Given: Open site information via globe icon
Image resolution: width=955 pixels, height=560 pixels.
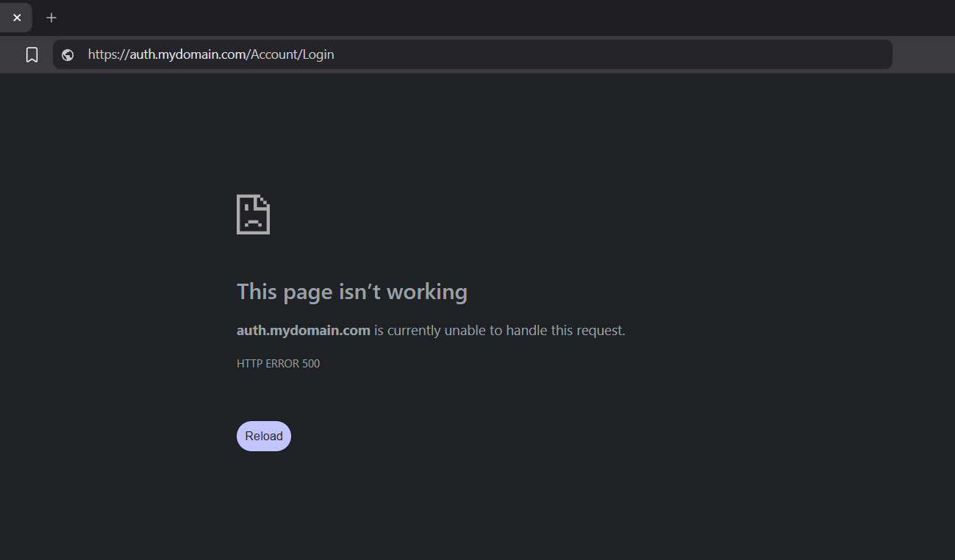Looking at the screenshot, I should coord(68,54).
